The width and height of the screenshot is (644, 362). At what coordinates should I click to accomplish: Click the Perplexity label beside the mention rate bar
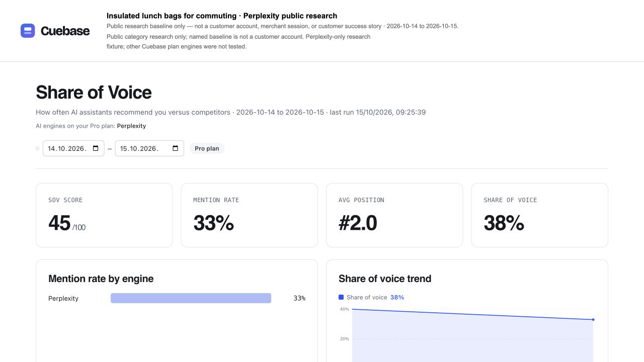click(x=63, y=298)
